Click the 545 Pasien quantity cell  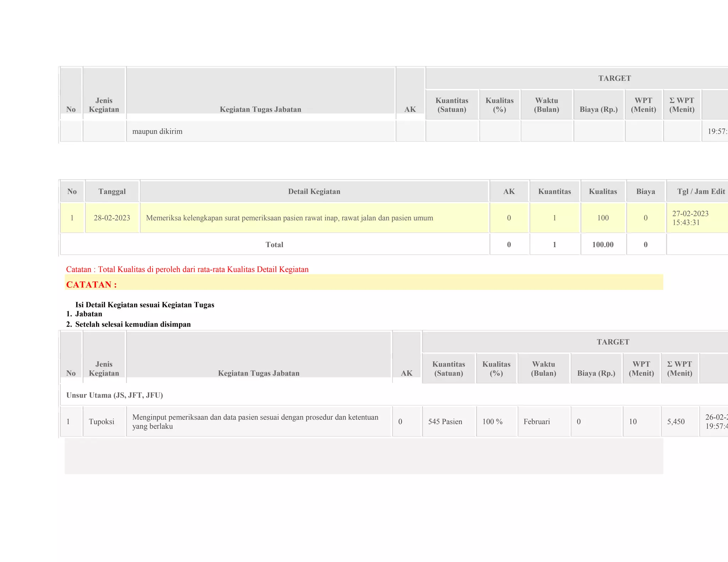click(445, 422)
